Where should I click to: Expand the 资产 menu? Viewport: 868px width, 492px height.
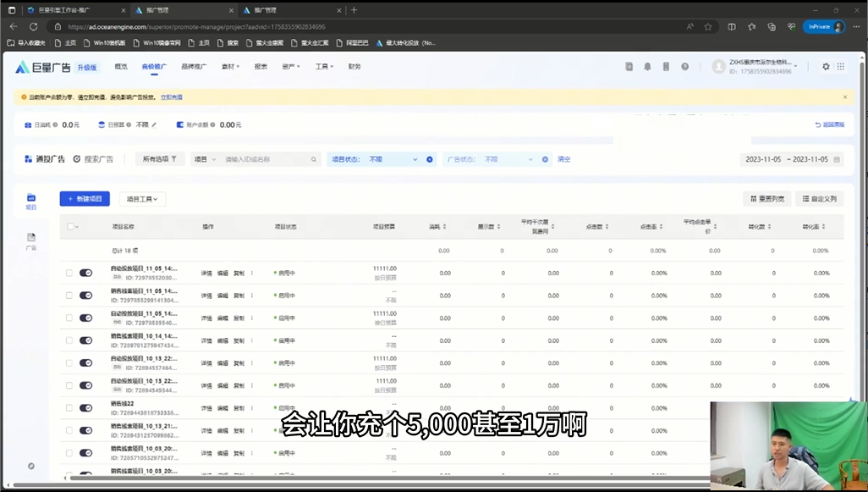pos(291,67)
